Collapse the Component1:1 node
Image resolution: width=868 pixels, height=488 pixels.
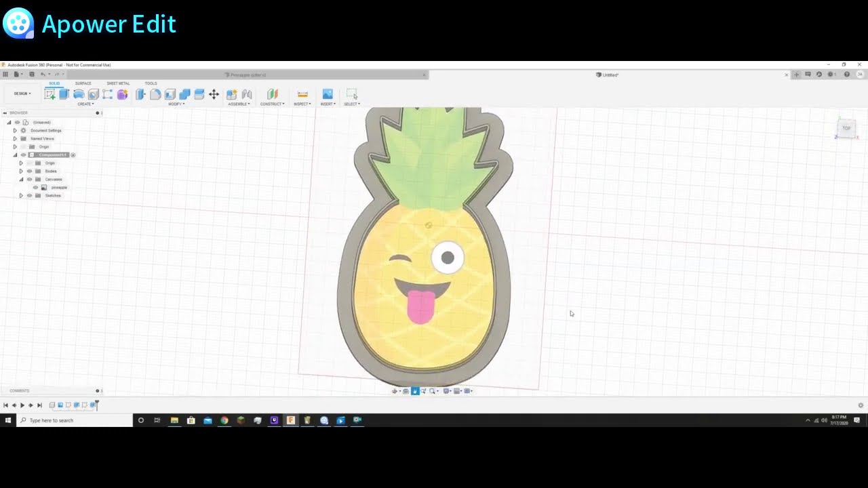pyautogui.click(x=15, y=155)
